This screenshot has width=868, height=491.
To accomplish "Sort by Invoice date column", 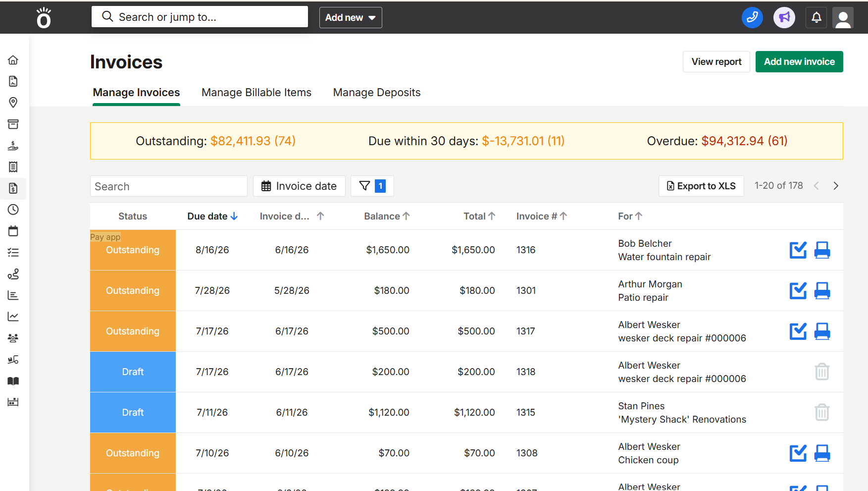I will point(292,217).
